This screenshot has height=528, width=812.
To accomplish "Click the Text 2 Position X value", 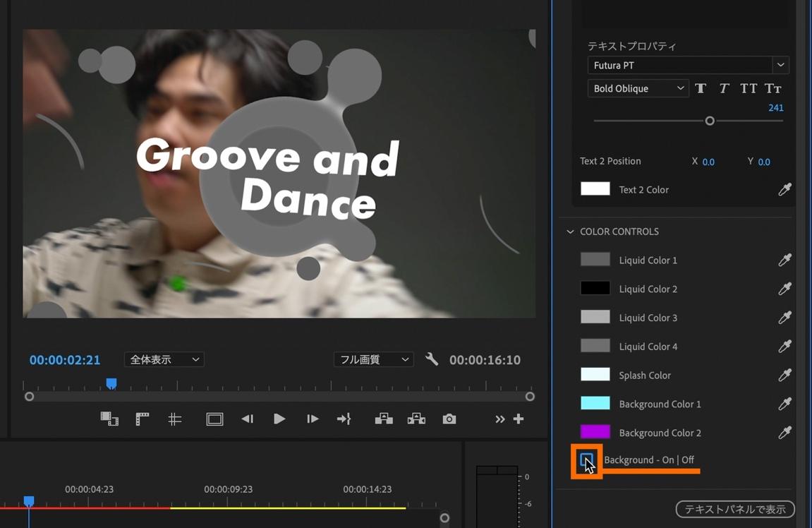I will pos(708,162).
